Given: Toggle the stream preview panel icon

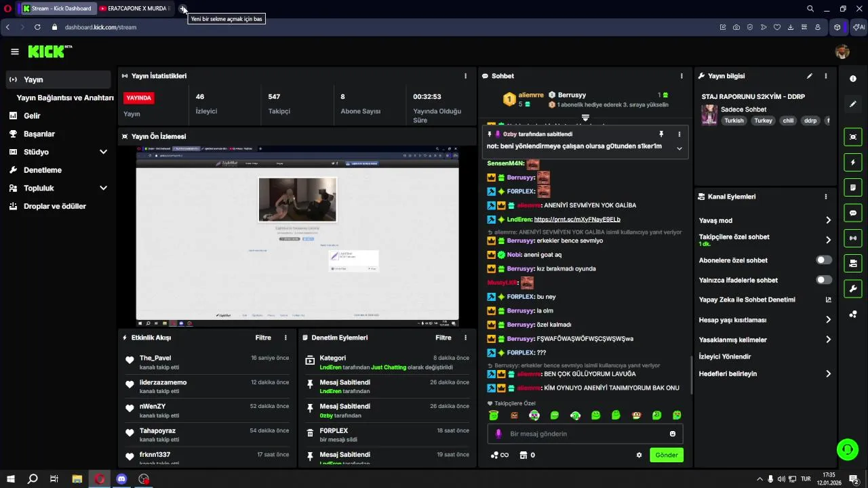Looking at the screenshot, I should 853,137.
